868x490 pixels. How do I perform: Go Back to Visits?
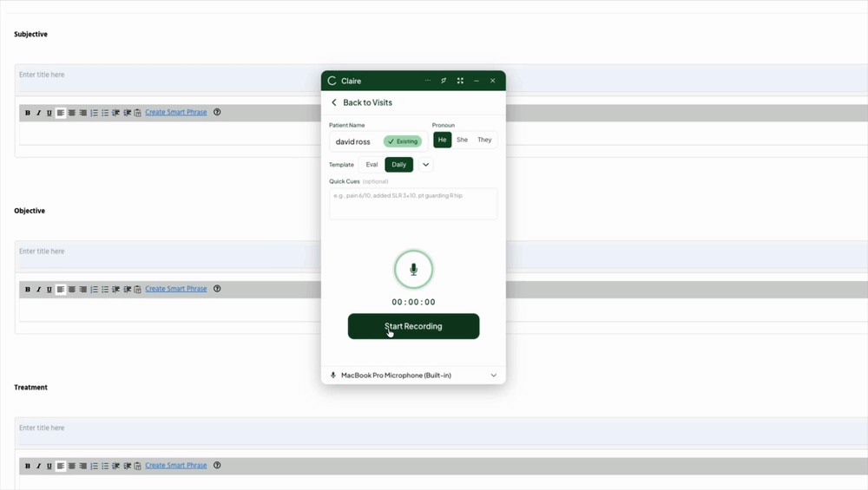pos(361,103)
